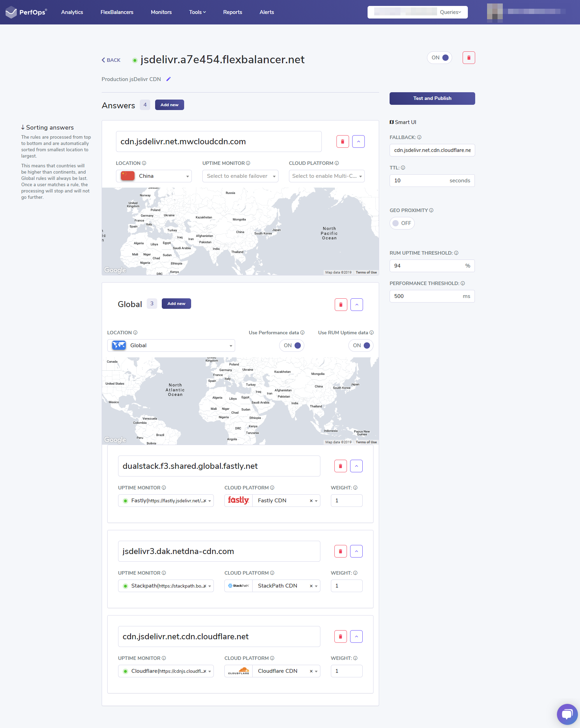This screenshot has height=728, width=580.
Task: Open the Alerts page
Action: point(267,12)
